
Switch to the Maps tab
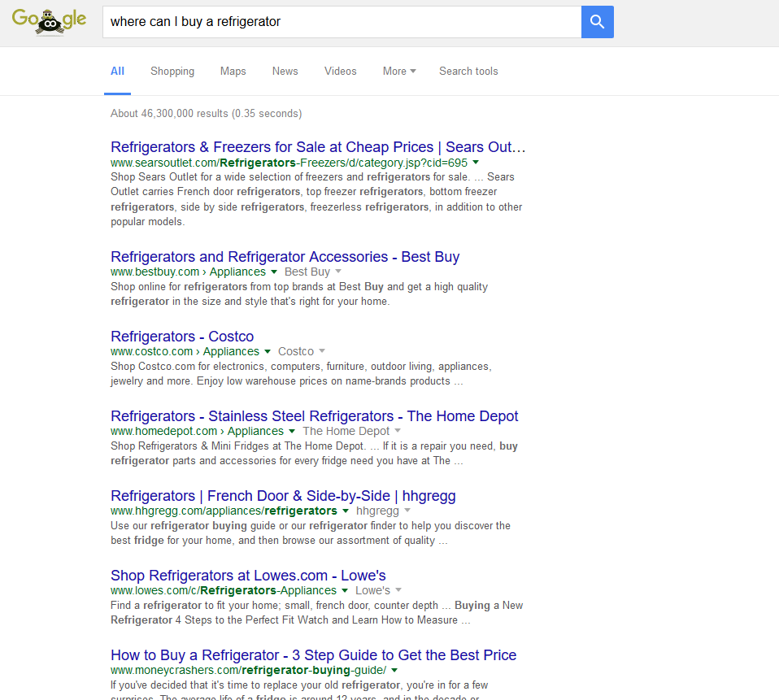point(233,72)
